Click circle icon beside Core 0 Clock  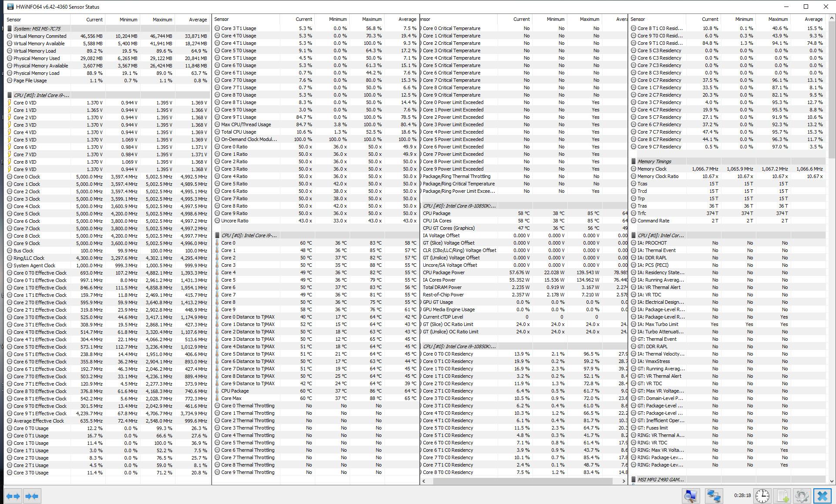click(10, 177)
